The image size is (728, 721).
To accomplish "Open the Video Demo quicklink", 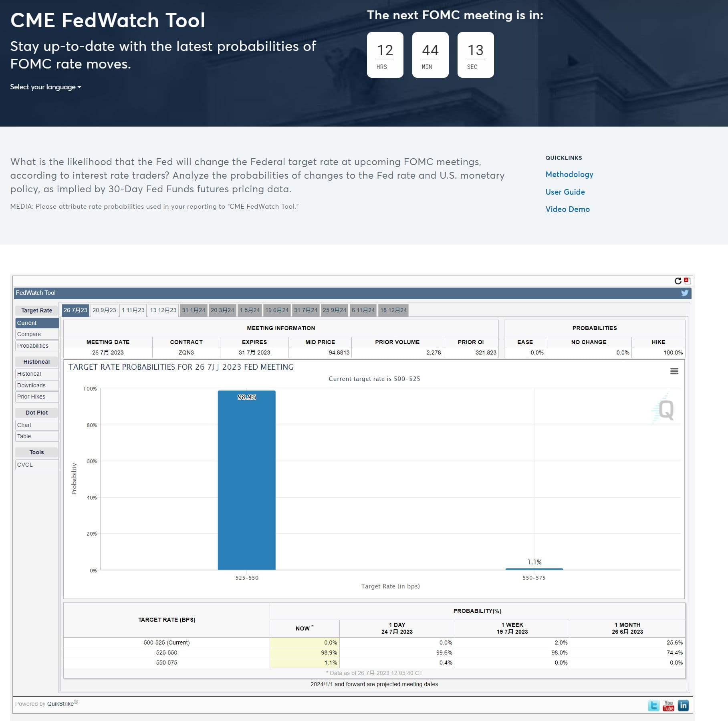I will 567,209.
